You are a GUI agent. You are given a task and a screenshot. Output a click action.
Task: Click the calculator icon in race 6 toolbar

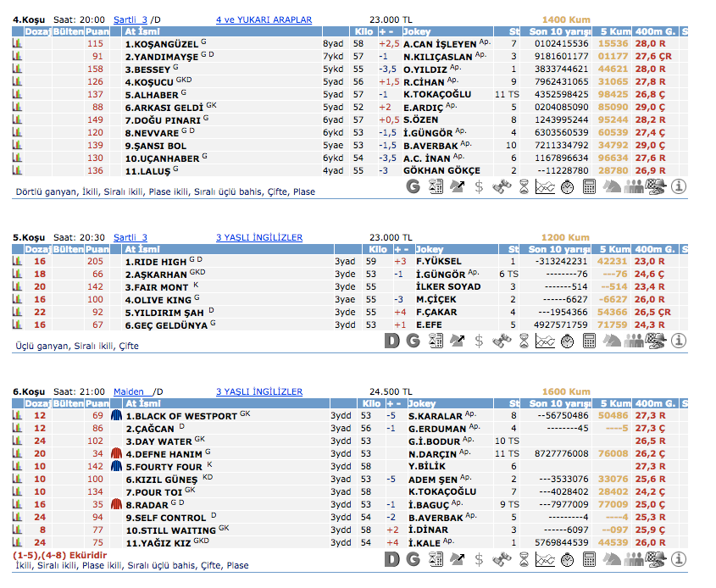pyautogui.click(x=590, y=559)
